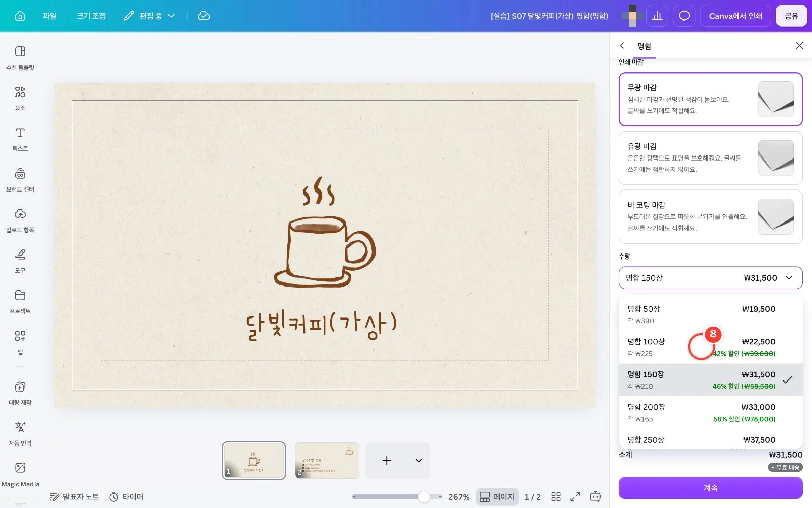
Task: Close the 명함 print panel
Action: click(799, 46)
